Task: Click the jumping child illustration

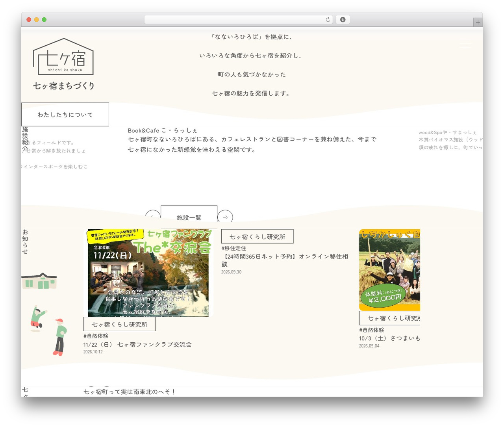Action: pyautogui.click(x=38, y=317)
